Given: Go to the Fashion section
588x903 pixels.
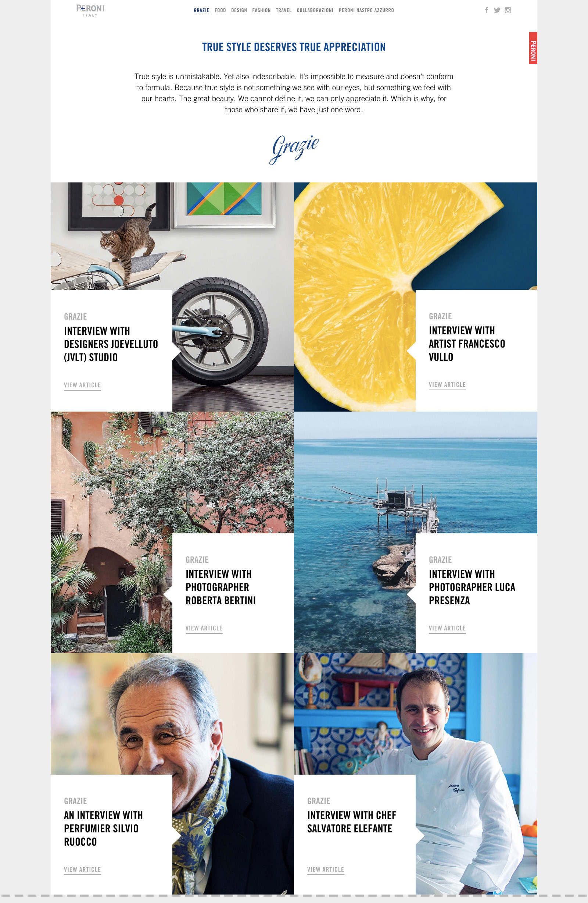Looking at the screenshot, I should pos(261,10).
